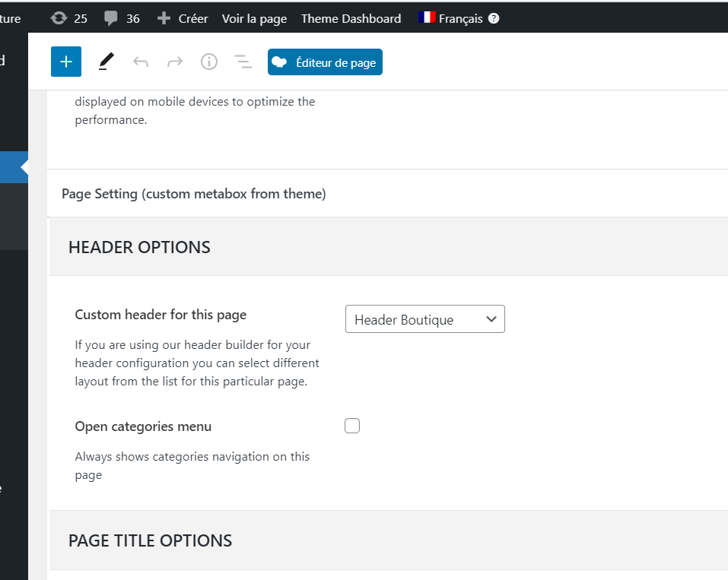Enable the Open categories menu checkbox

pos(352,426)
